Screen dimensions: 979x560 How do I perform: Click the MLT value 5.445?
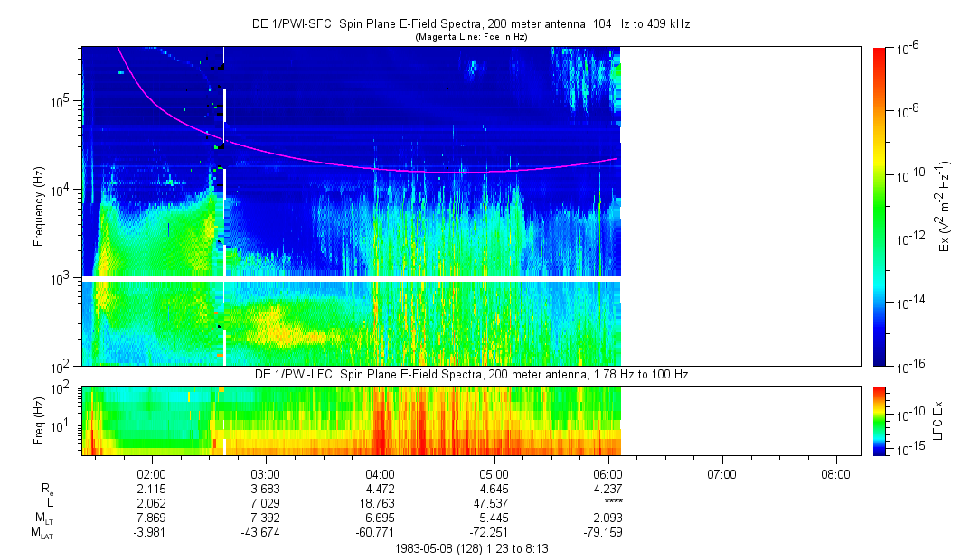(494, 518)
